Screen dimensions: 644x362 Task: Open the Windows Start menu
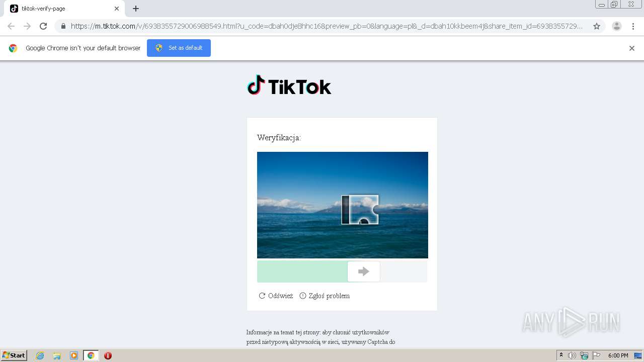pyautogui.click(x=14, y=355)
